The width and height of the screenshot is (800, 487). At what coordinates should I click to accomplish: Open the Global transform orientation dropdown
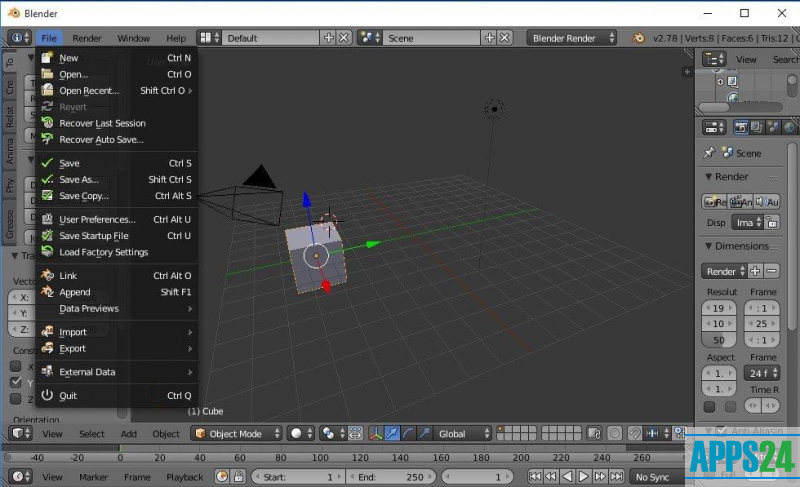[x=463, y=433]
